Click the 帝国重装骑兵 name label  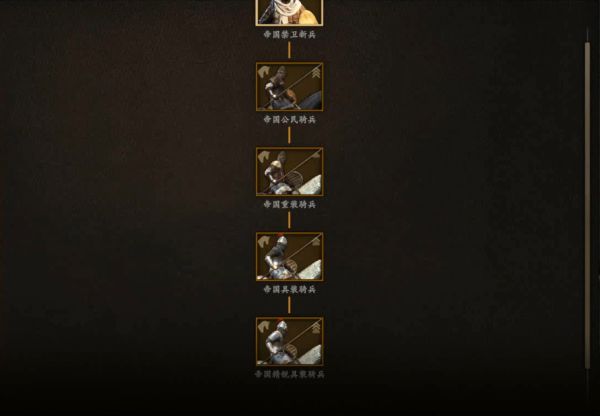click(290, 205)
